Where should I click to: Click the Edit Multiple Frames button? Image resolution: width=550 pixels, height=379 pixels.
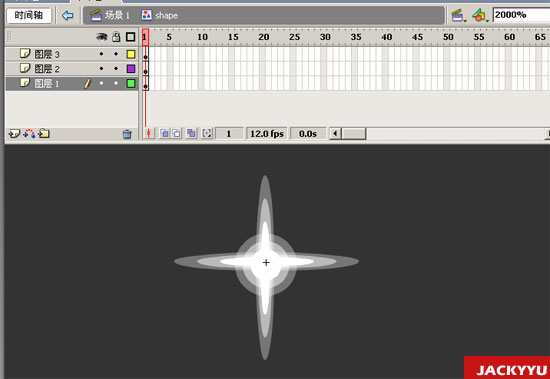coord(191,133)
